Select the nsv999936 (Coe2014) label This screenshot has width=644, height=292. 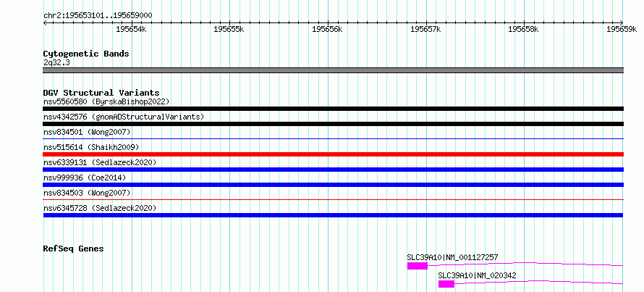point(85,178)
